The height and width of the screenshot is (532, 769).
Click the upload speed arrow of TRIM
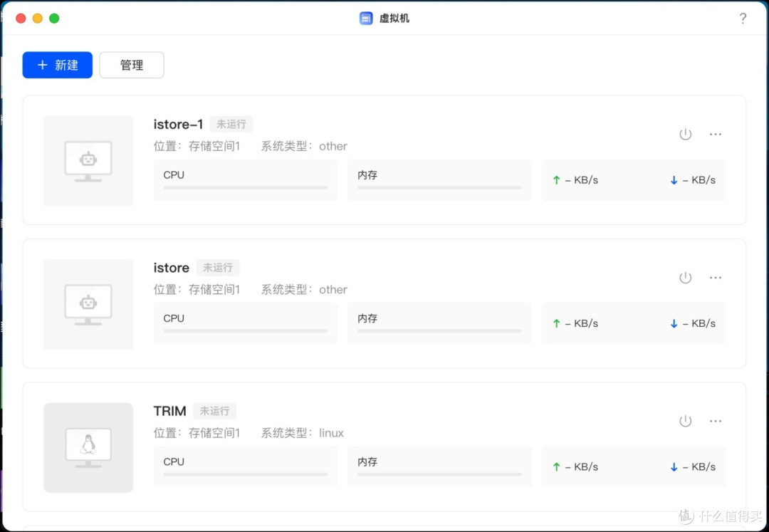tap(556, 466)
